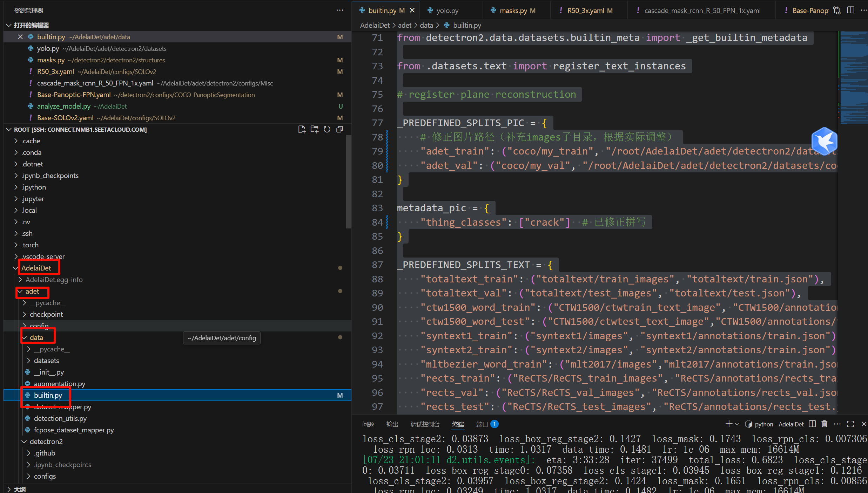
Task: Switch to the masks.py editor tab
Action: (x=513, y=11)
